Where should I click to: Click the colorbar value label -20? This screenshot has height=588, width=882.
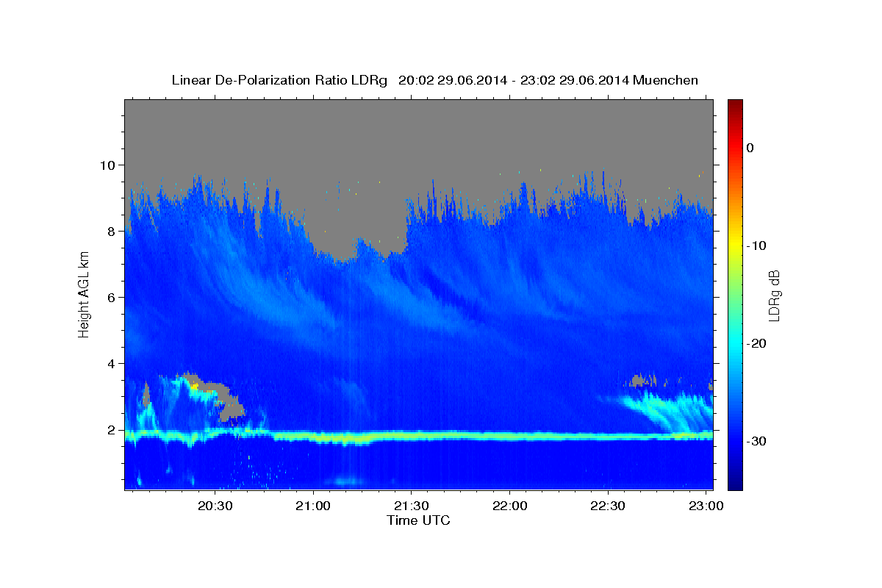(756, 343)
